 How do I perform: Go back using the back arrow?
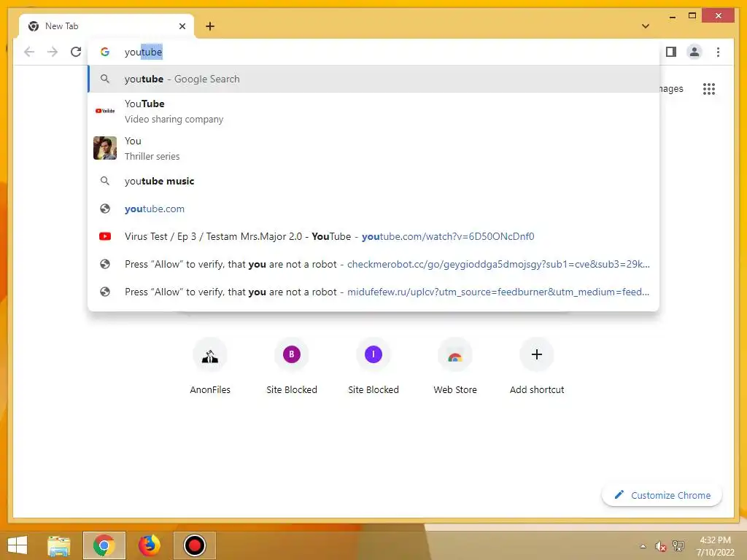point(29,52)
